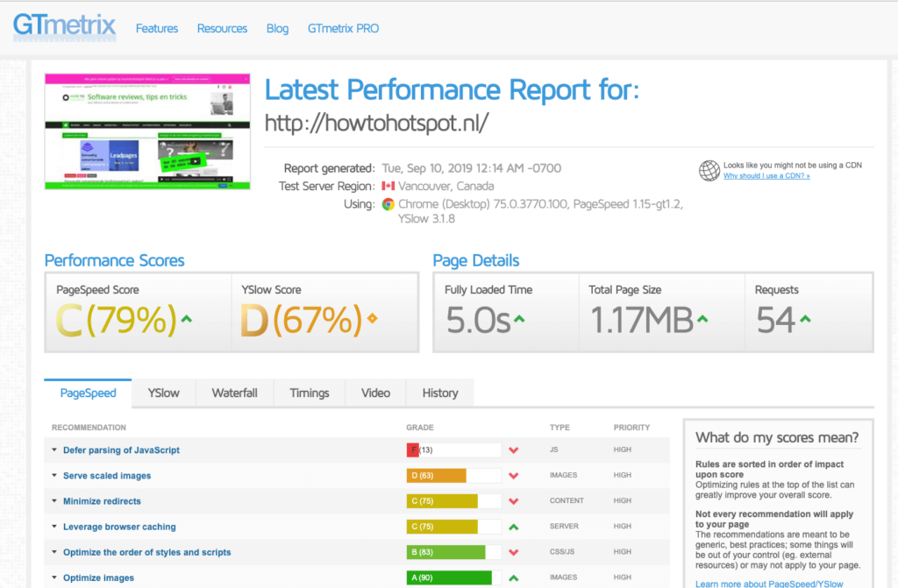
Task: Open the Features menu item
Action: tap(157, 28)
